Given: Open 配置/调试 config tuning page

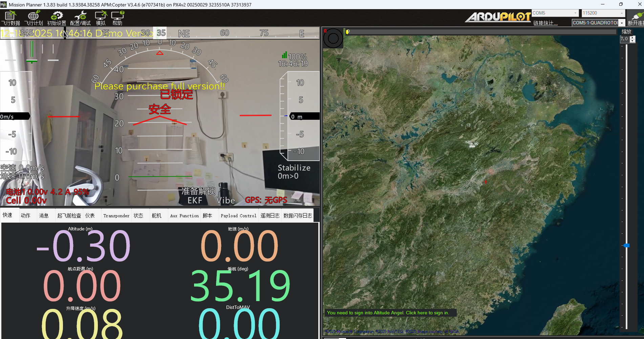Looking at the screenshot, I should tap(80, 18).
